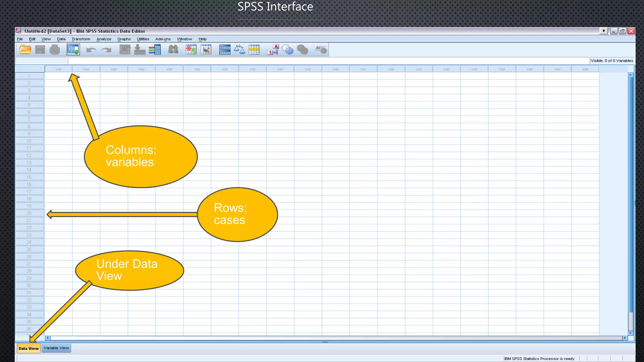Click the title bar right arrow button

[x=603, y=31]
